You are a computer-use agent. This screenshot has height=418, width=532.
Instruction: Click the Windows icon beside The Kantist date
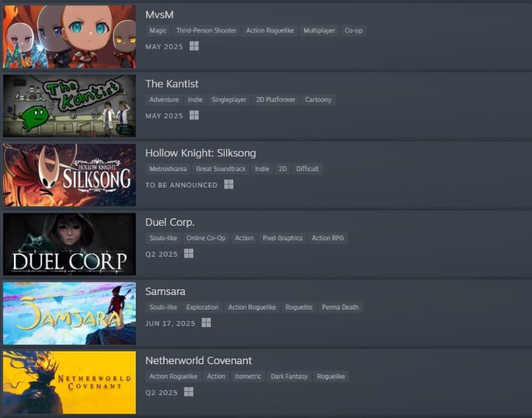coord(194,115)
